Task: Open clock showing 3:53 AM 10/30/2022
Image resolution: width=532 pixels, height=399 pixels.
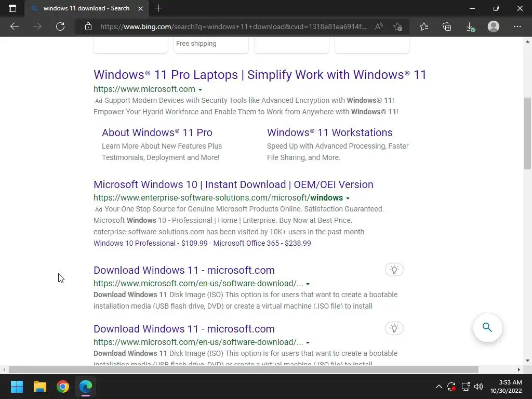Action: [x=506, y=387]
